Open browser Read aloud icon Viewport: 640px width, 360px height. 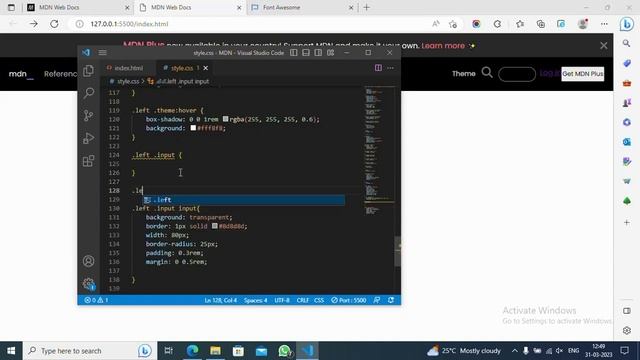pos(436,24)
